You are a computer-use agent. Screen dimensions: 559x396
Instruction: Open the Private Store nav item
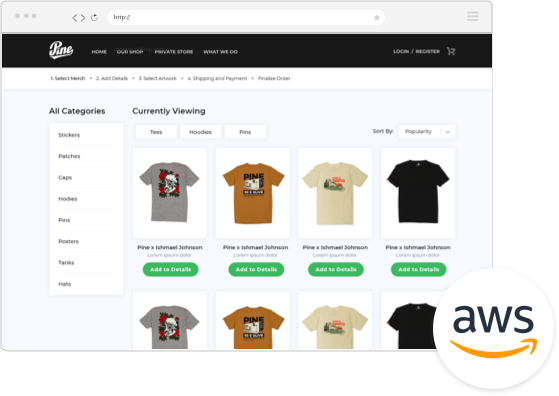(174, 52)
